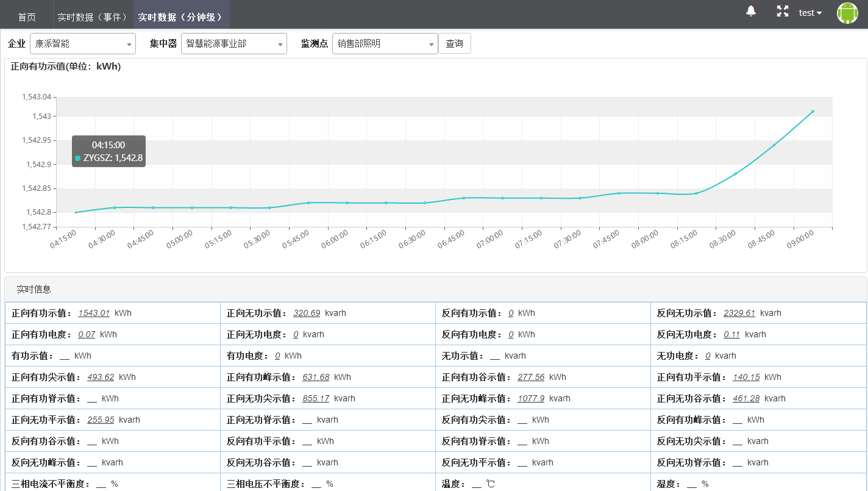
Task: Switch to 实时数据（事件） tab
Action: click(93, 17)
